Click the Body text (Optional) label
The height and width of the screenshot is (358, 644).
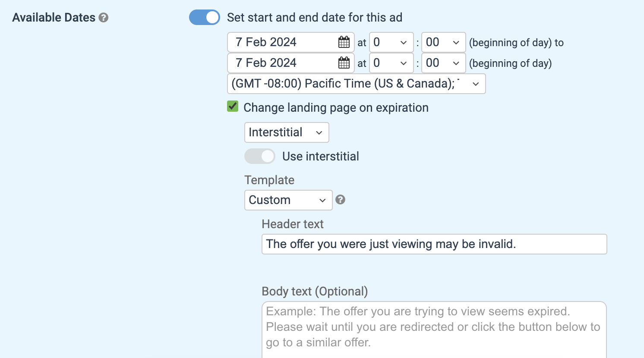pyautogui.click(x=315, y=292)
